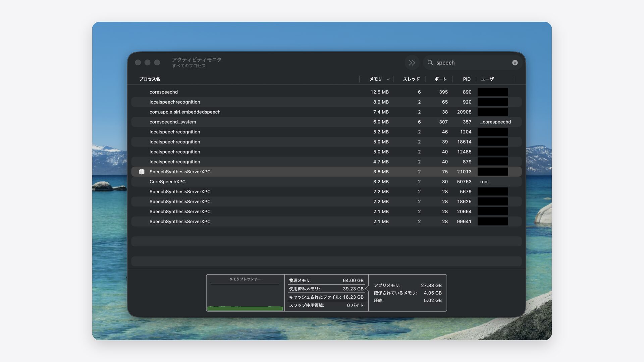Select localspeechrecognition with PID 1204
Image resolution: width=644 pixels, height=362 pixels.
(x=326, y=132)
